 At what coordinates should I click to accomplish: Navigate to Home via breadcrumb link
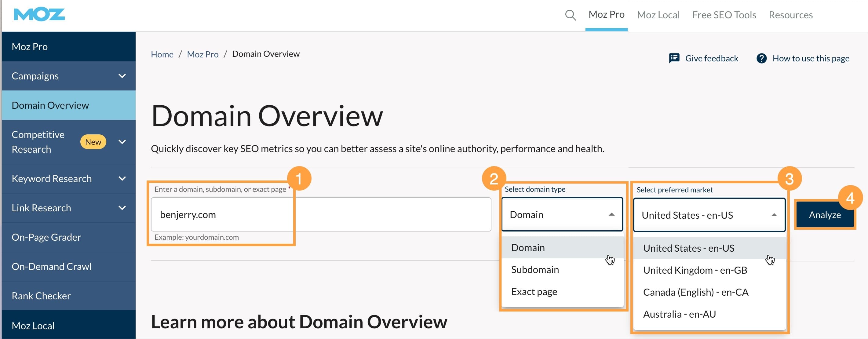click(x=162, y=54)
